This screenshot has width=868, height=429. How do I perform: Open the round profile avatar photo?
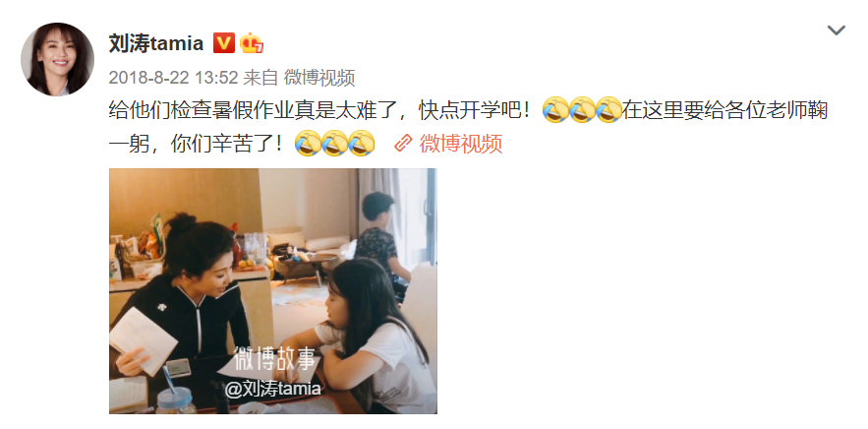(58, 59)
